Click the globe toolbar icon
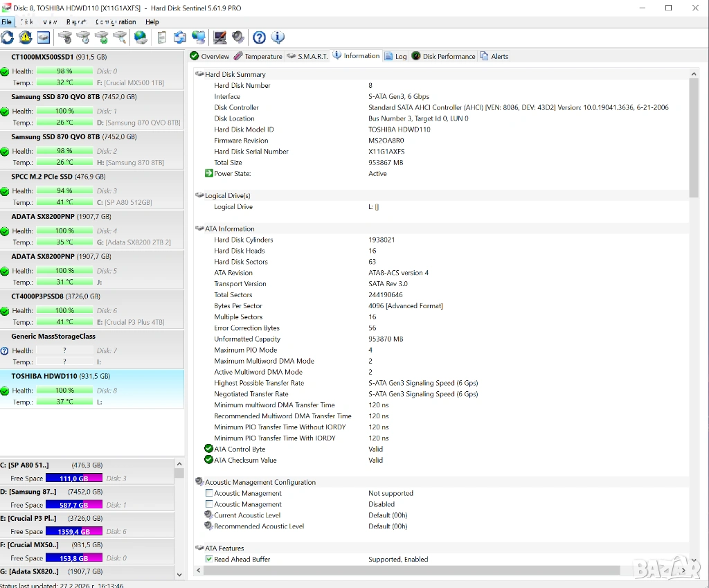The image size is (709, 588). pyautogui.click(x=141, y=37)
